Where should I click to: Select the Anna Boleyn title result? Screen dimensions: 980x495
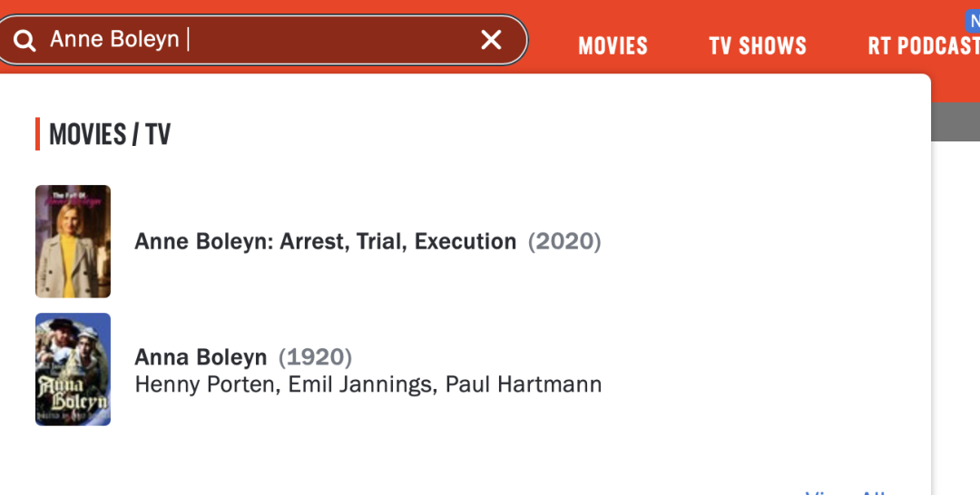point(201,357)
